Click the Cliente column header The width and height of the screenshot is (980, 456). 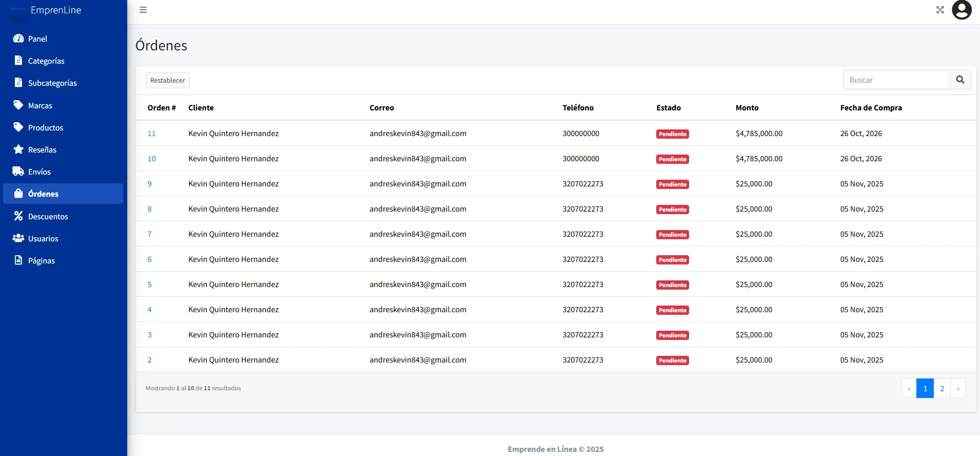201,108
